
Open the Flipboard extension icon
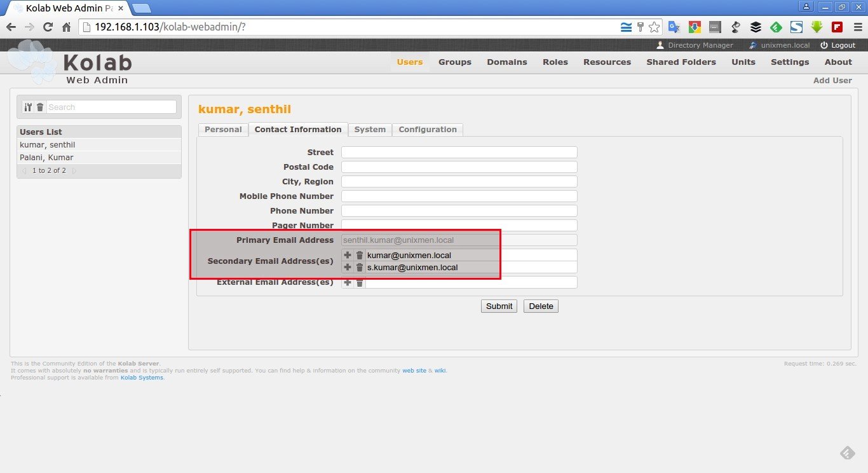coord(837,27)
